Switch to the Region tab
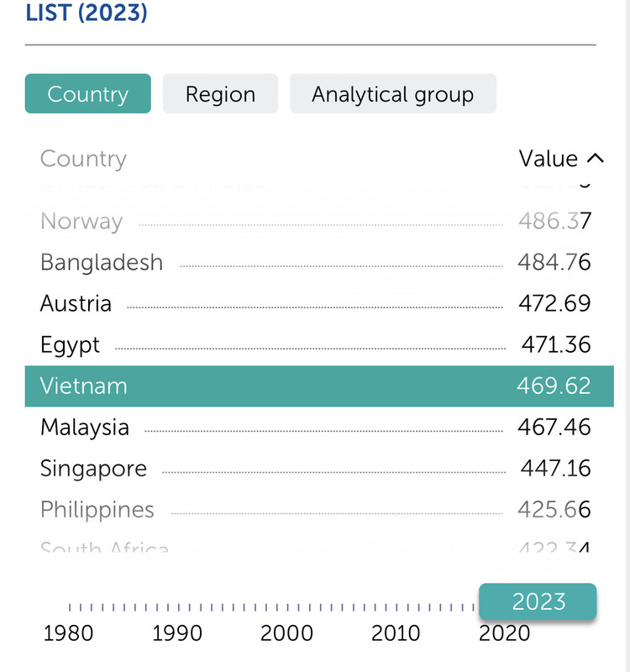 pos(220,93)
